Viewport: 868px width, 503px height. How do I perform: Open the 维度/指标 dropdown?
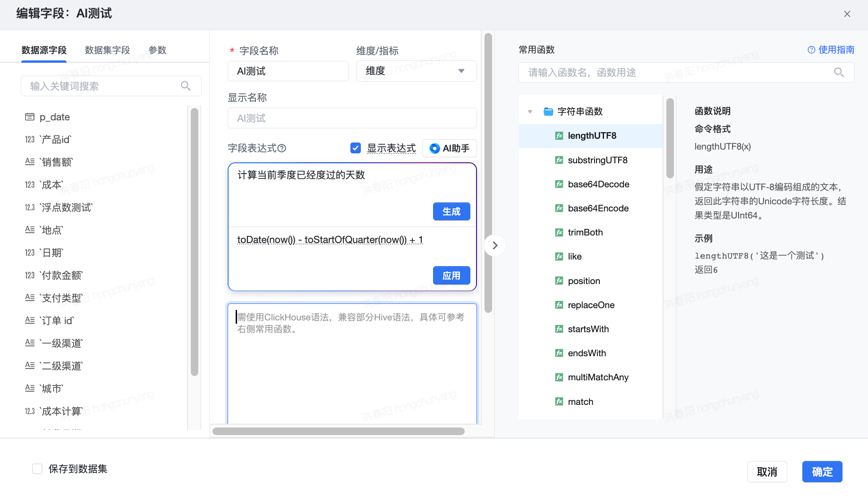416,71
